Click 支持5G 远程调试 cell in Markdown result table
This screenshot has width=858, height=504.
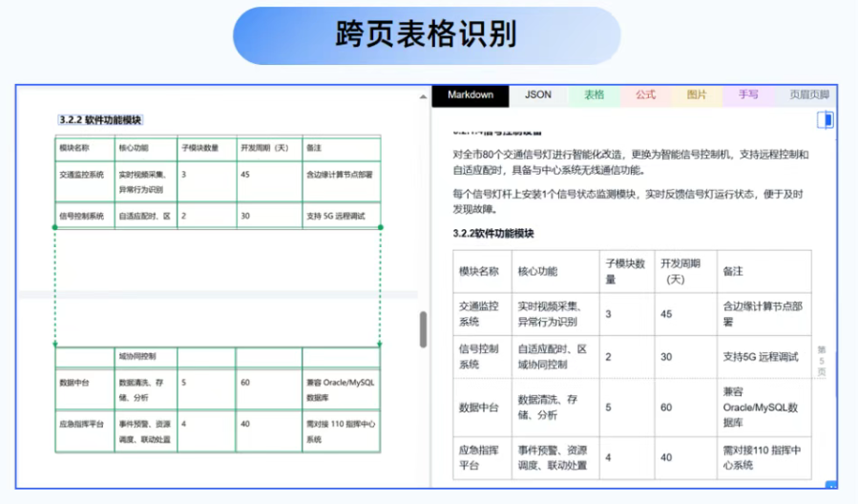(x=764, y=357)
